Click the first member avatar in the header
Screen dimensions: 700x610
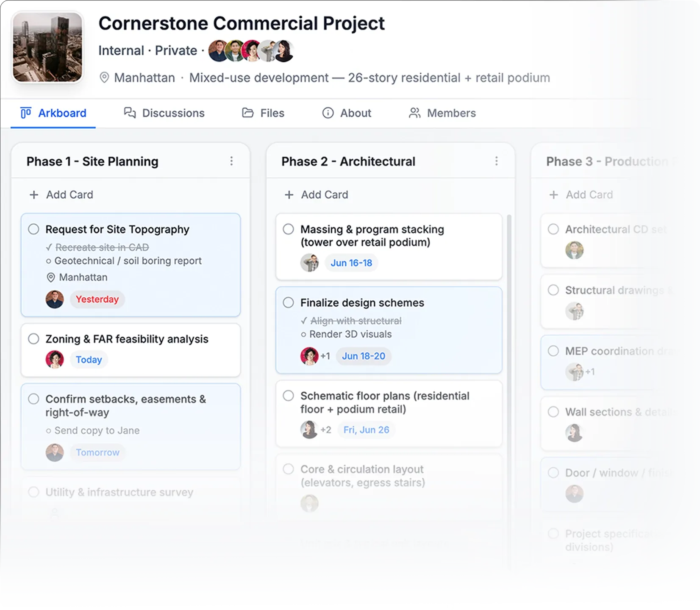coord(218,51)
